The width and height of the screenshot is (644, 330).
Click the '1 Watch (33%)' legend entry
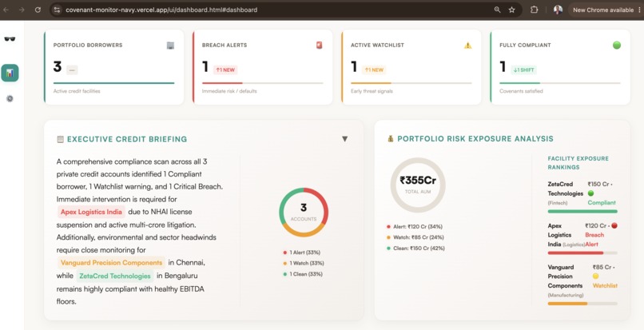(x=303, y=263)
